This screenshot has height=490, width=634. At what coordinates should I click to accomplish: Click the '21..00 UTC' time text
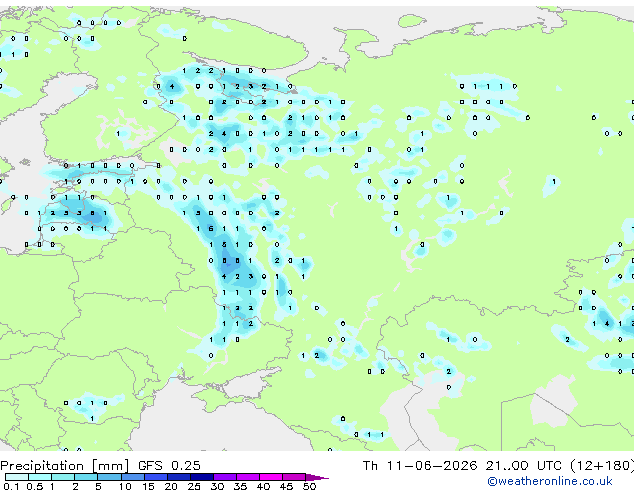click(x=524, y=466)
